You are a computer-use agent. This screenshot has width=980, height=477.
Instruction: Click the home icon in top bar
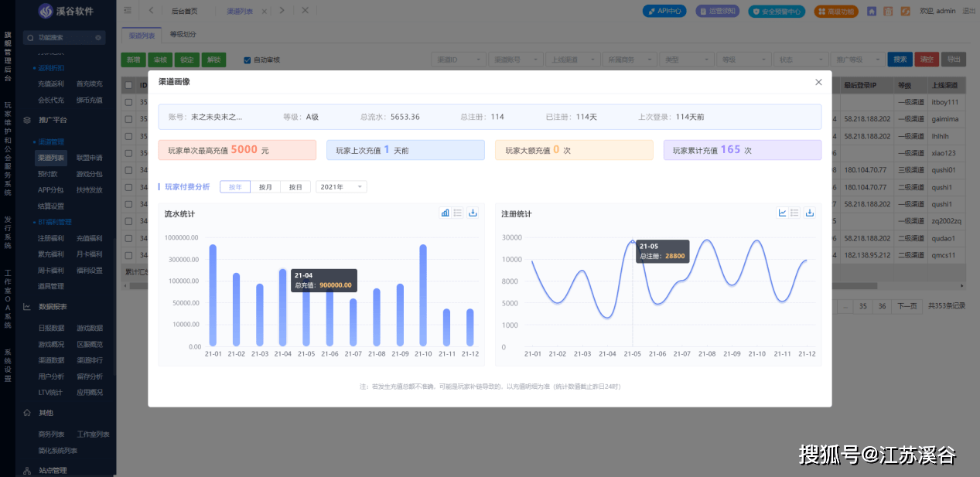tap(872, 12)
